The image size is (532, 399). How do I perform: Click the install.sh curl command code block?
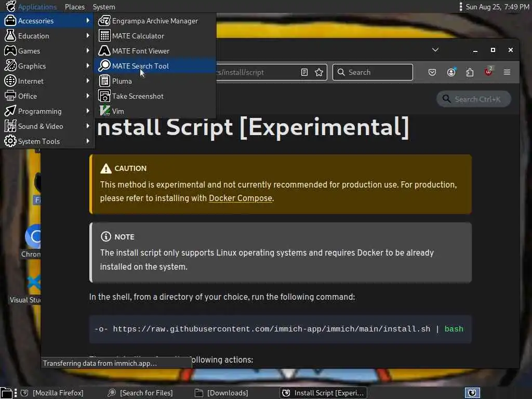[x=280, y=329]
